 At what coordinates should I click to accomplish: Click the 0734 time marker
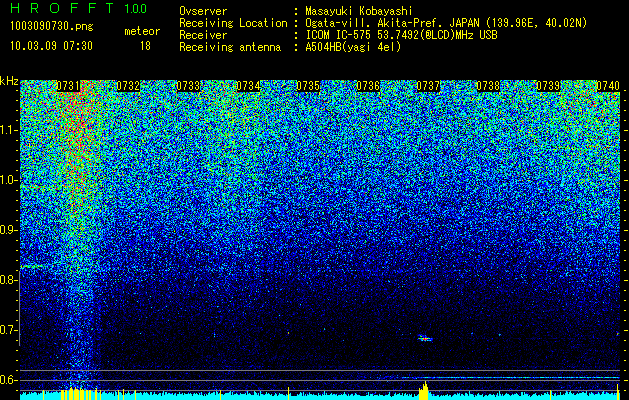(248, 86)
